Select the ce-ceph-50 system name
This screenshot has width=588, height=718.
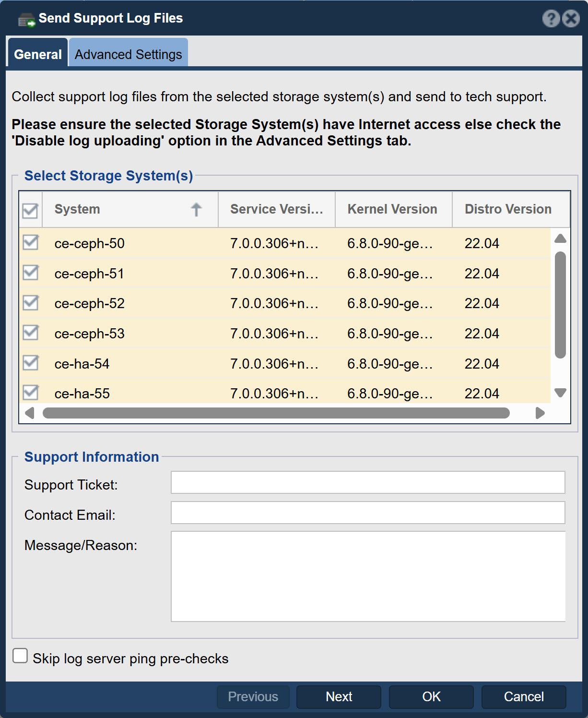[x=90, y=243]
